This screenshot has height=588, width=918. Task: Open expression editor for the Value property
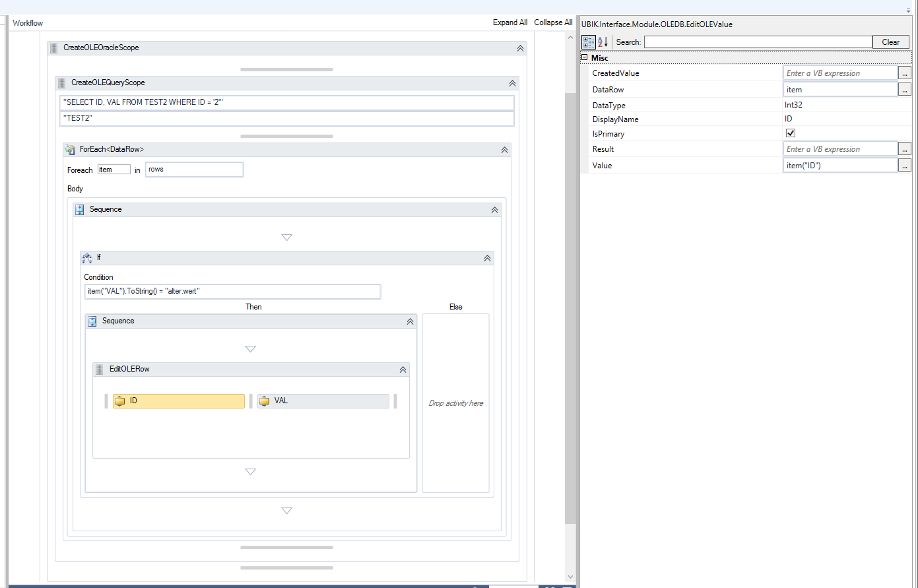(905, 166)
